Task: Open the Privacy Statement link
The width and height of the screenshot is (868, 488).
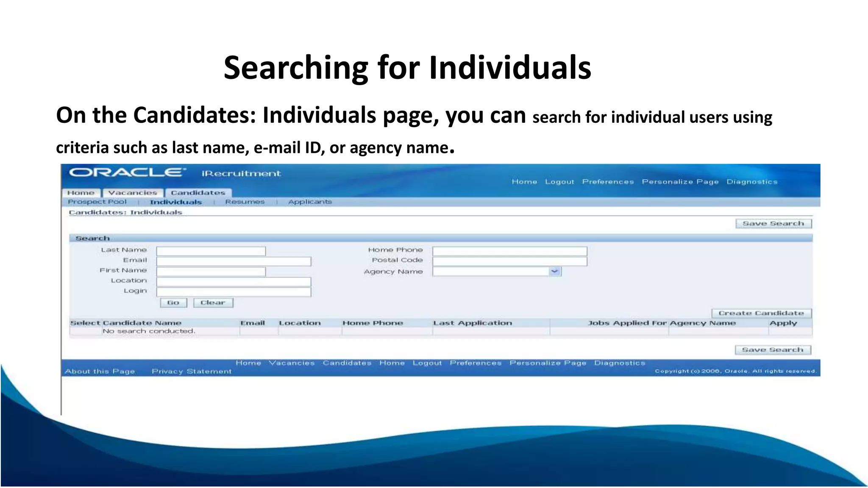Action: click(x=192, y=372)
